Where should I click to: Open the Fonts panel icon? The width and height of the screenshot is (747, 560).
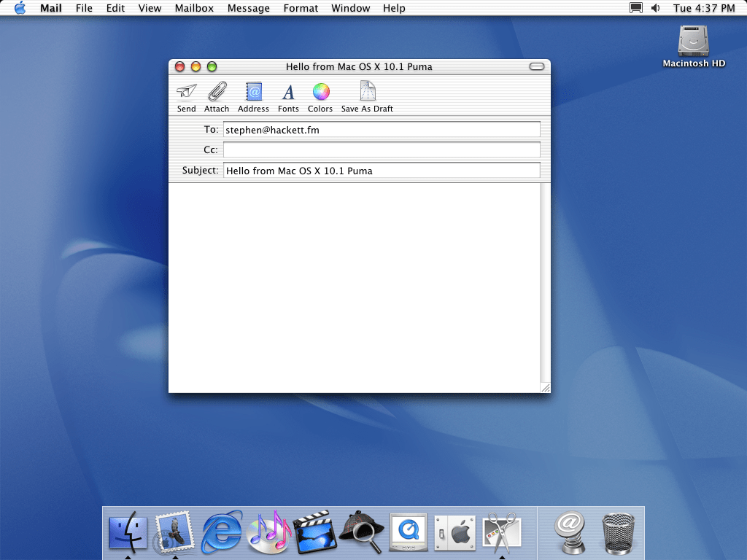[x=288, y=92]
